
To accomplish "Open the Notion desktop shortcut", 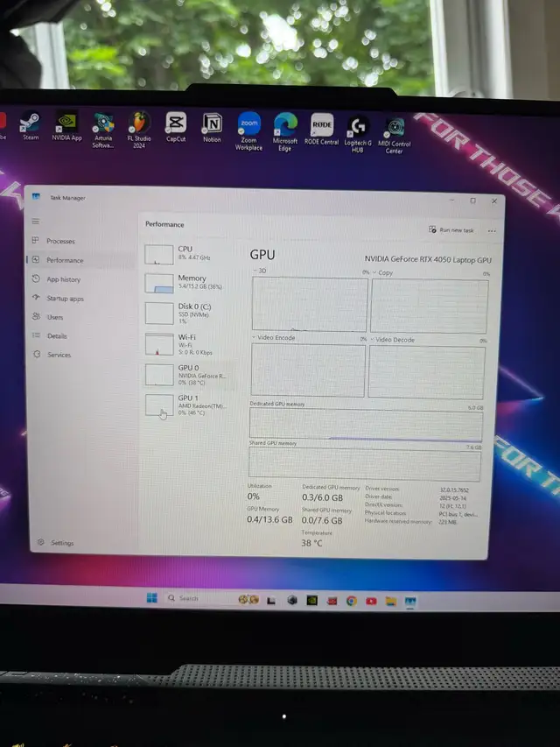I will coord(212,128).
